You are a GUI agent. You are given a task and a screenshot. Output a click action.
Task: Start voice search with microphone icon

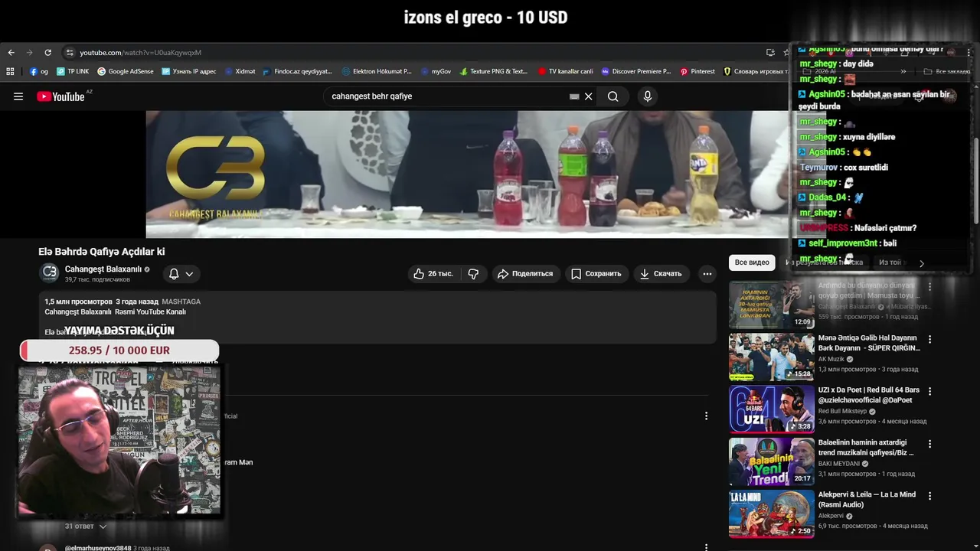point(648,96)
